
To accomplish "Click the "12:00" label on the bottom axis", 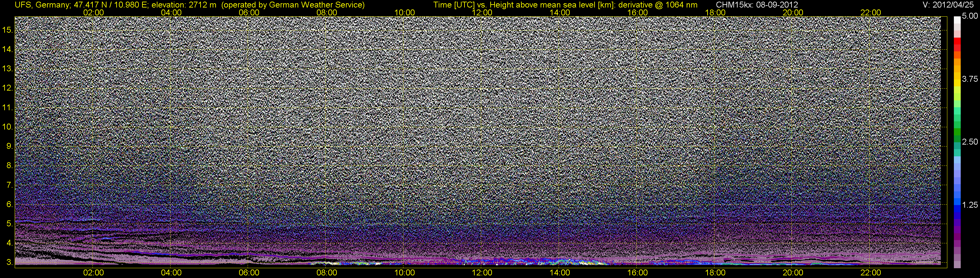I will tap(482, 273).
